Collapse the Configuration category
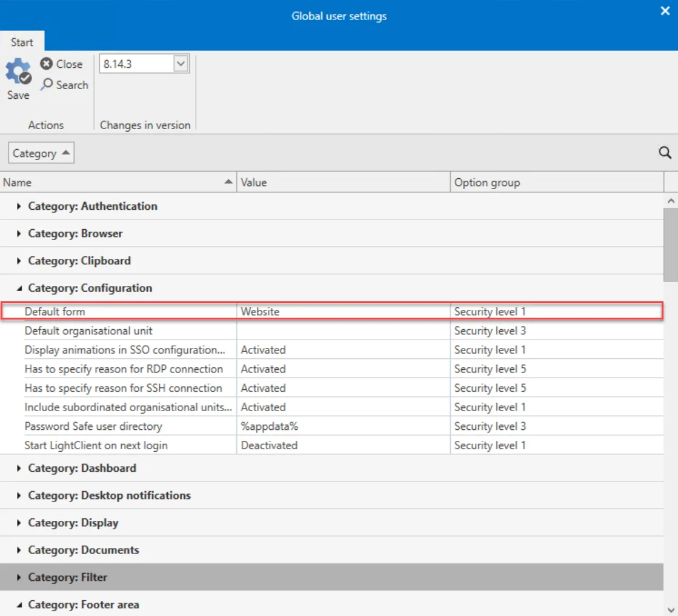Viewport: 678px width, 616px height. (x=19, y=288)
